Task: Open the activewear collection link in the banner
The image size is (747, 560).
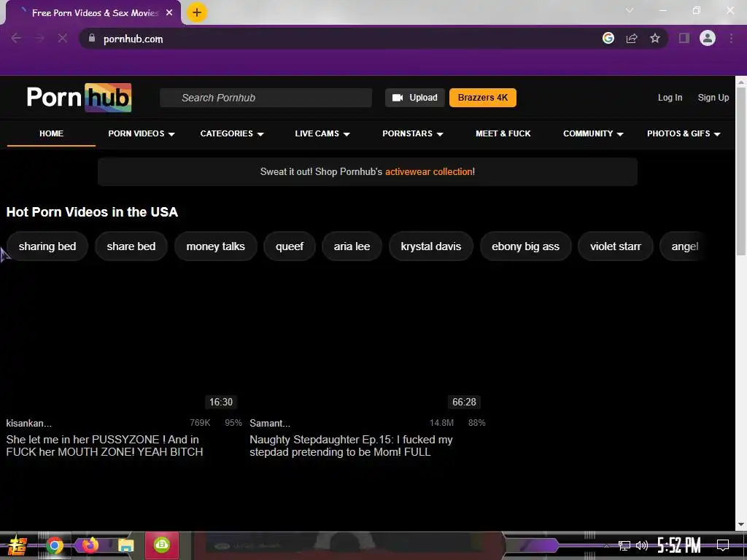Action: point(430,171)
